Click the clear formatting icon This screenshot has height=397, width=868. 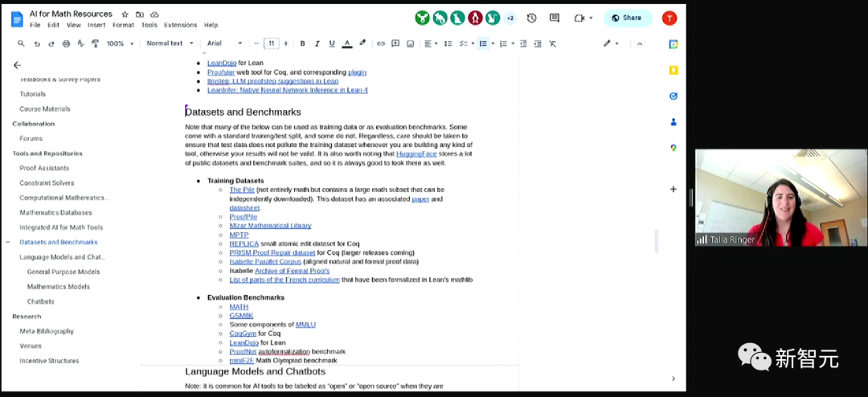tap(552, 43)
